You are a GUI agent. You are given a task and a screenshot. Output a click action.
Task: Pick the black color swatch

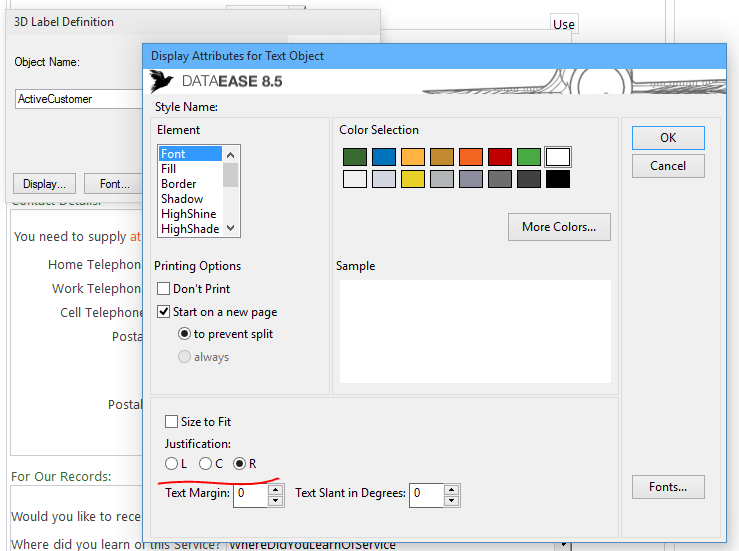(x=558, y=179)
